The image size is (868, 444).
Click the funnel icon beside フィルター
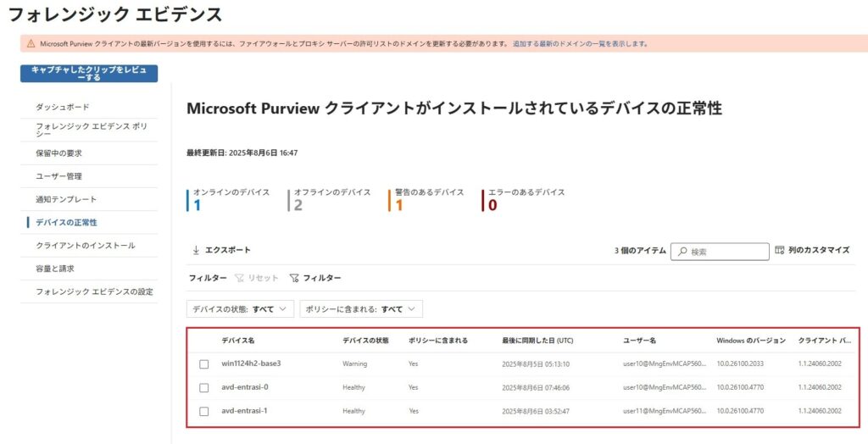pyautogui.click(x=294, y=278)
